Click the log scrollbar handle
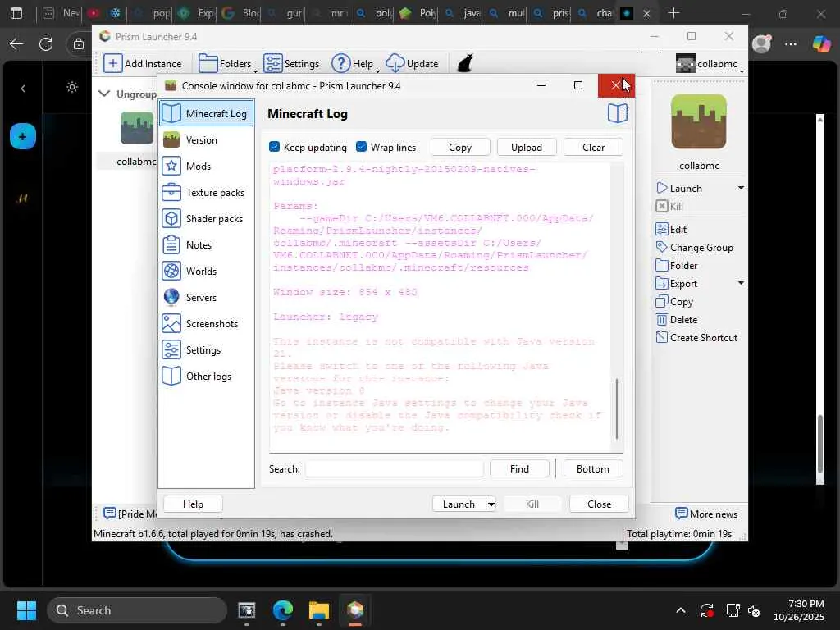This screenshot has width=840, height=630. point(617,409)
